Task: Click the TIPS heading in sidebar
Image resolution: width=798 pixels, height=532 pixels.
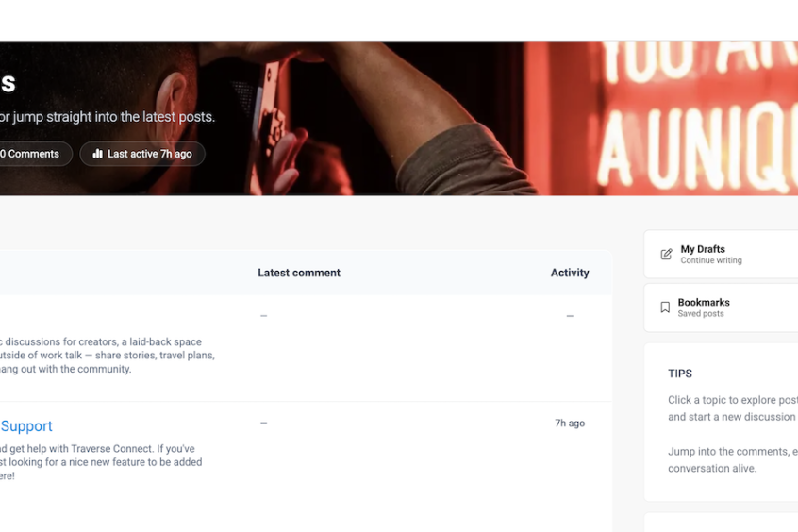Action: (x=680, y=374)
